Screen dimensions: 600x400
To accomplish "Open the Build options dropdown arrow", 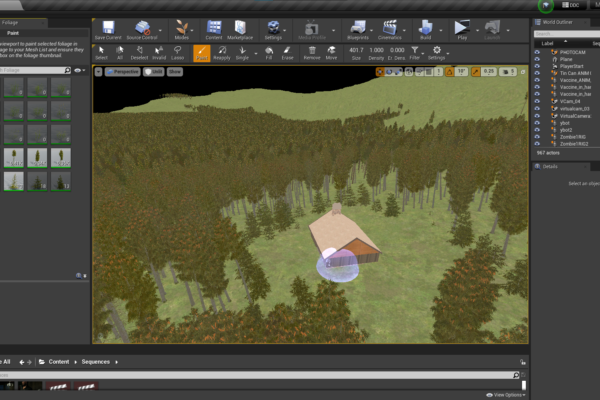I will (x=441, y=30).
